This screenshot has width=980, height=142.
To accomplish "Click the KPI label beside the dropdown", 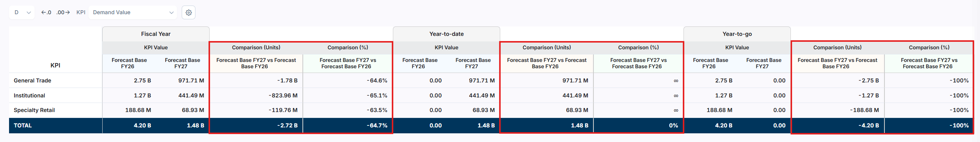I will (x=81, y=13).
